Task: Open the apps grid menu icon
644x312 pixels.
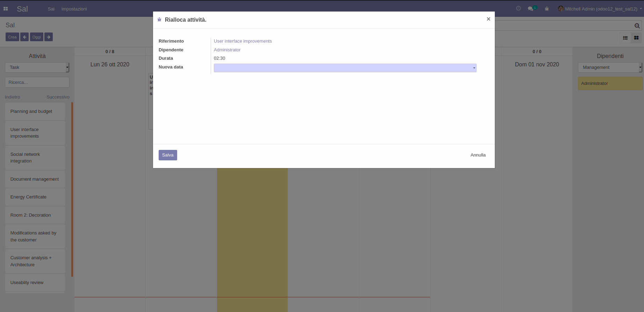Action: [x=6, y=9]
